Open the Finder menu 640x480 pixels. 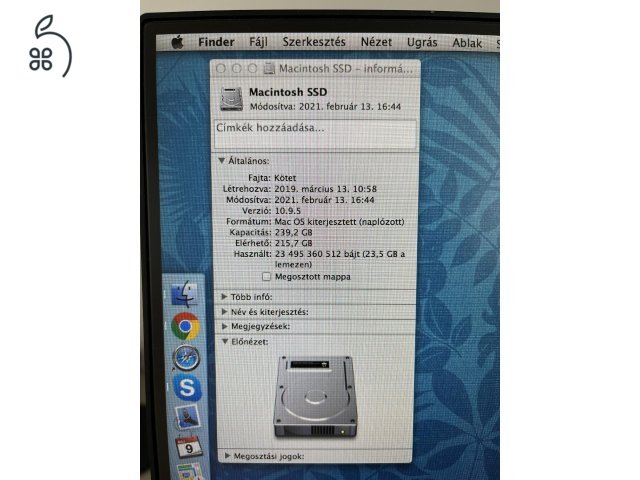click(x=216, y=42)
